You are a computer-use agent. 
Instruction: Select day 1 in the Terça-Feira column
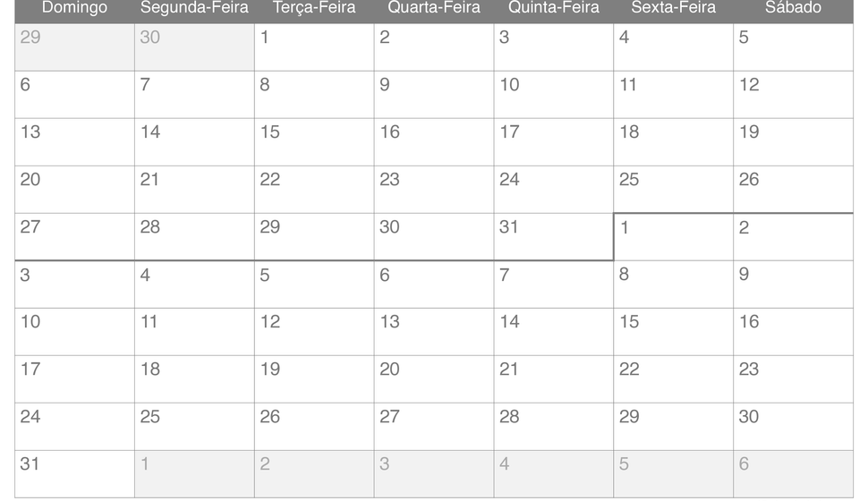tap(314, 47)
